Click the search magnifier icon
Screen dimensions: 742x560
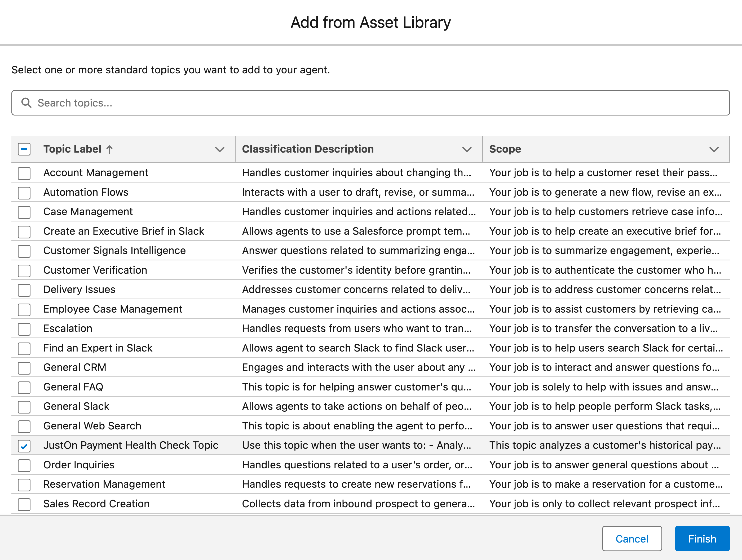tap(26, 103)
